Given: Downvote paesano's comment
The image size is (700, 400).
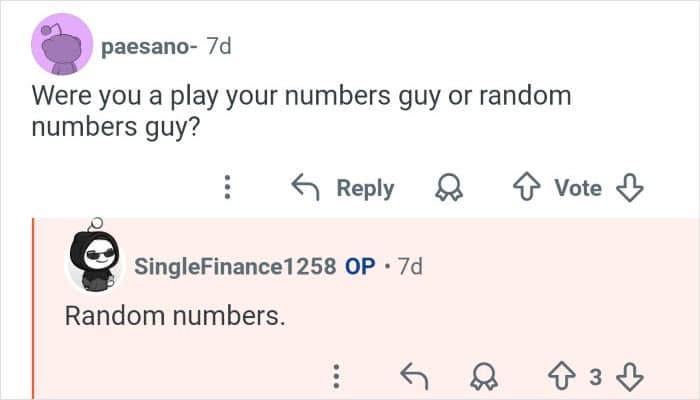Looking at the screenshot, I should pos(630,188).
